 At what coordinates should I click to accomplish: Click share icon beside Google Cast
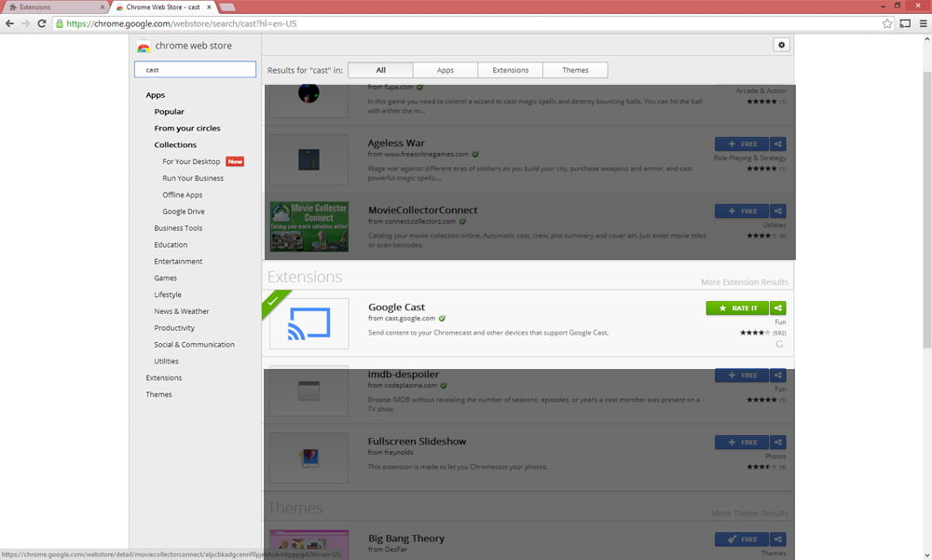(779, 308)
